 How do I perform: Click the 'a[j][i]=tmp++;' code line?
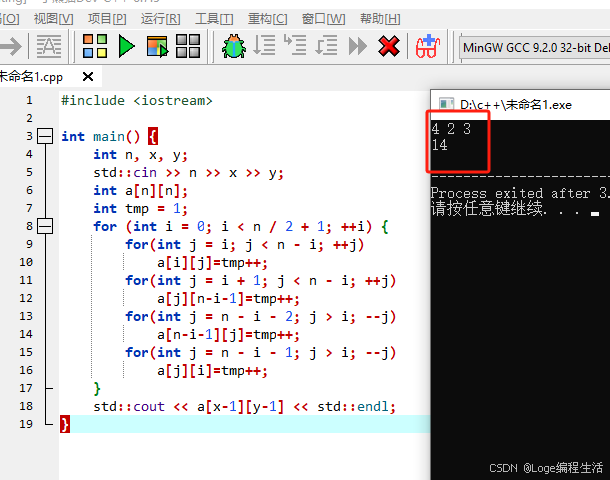tap(212, 371)
